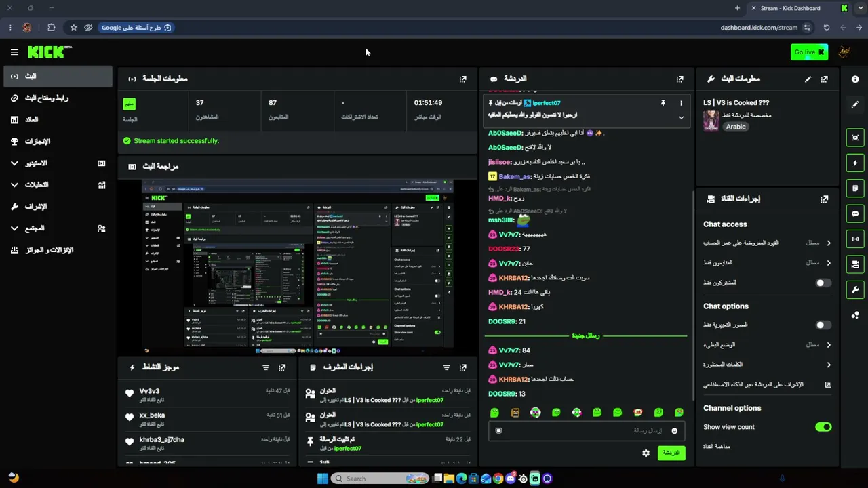
Task: Open the hamburger navigation menu
Action: (14, 52)
